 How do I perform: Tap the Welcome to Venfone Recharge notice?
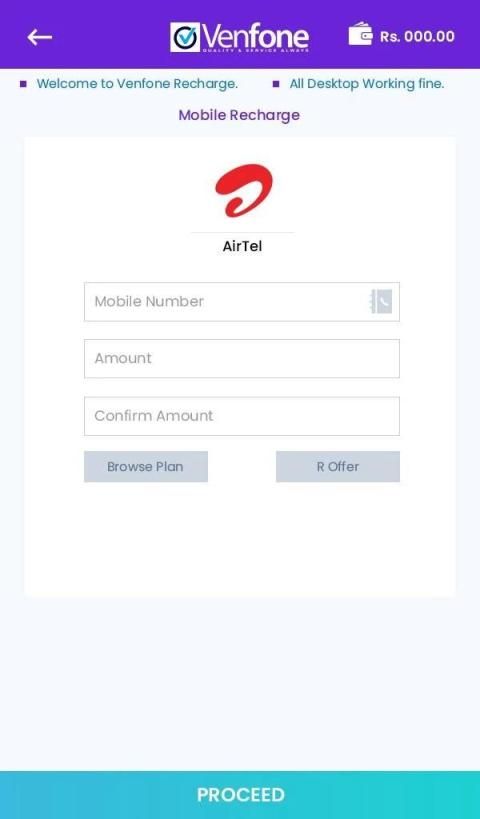coord(137,84)
